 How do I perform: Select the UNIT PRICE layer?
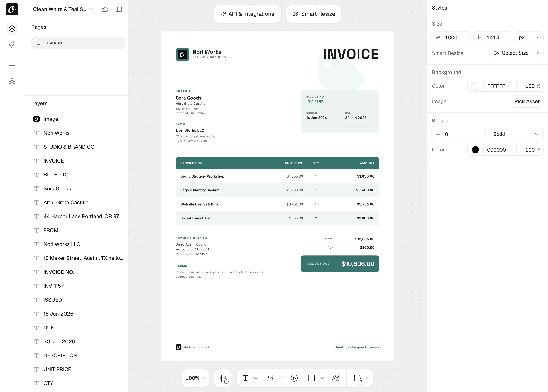point(78,370)
